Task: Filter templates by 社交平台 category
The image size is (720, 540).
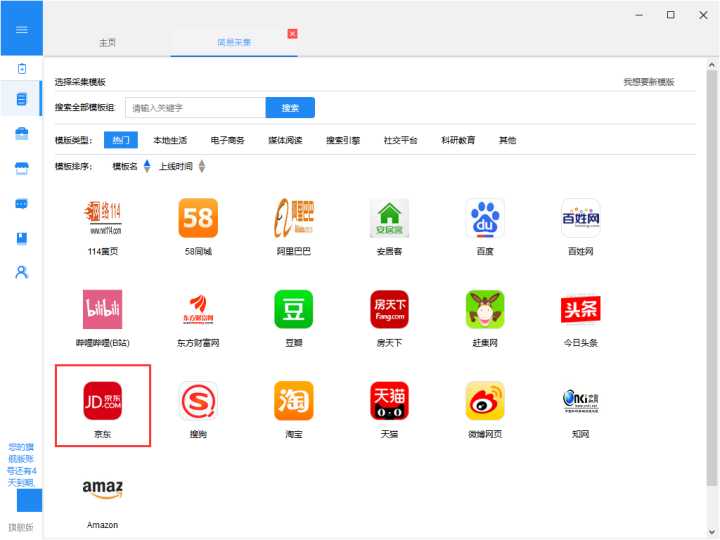Action: point(400,140)
